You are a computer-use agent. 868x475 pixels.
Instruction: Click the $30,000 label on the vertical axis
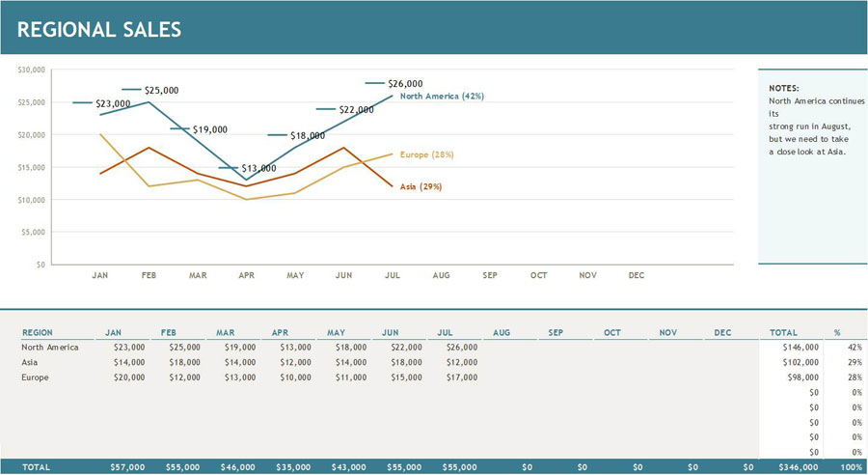(x=33, y=70)
